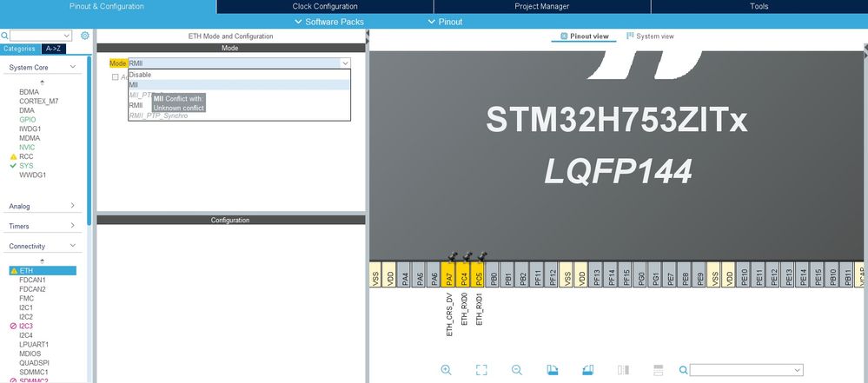Screen dimensions: 868x383
Task: Switch to the Categories tab
Action: click(20, 49)
